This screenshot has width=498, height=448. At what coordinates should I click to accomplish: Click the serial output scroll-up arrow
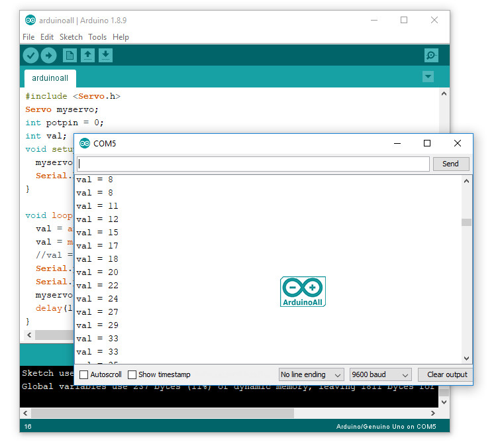click(466, 182)
